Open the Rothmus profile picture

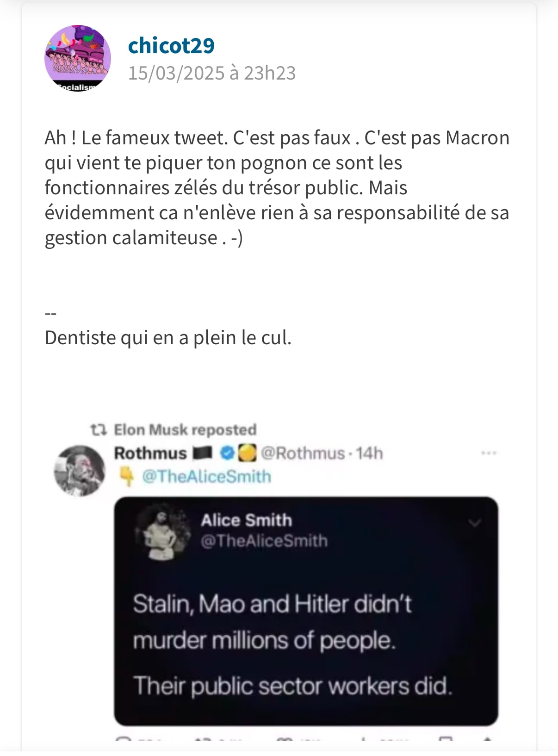[79, 471]
